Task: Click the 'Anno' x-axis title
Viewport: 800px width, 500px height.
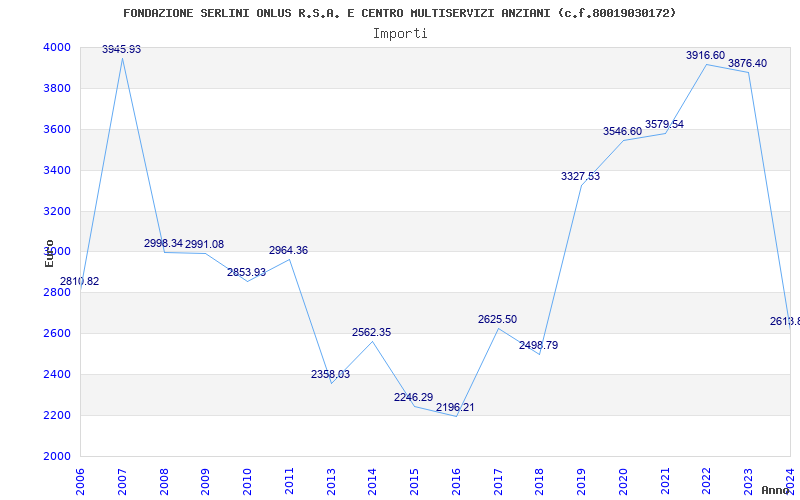Action: (775, 490)
